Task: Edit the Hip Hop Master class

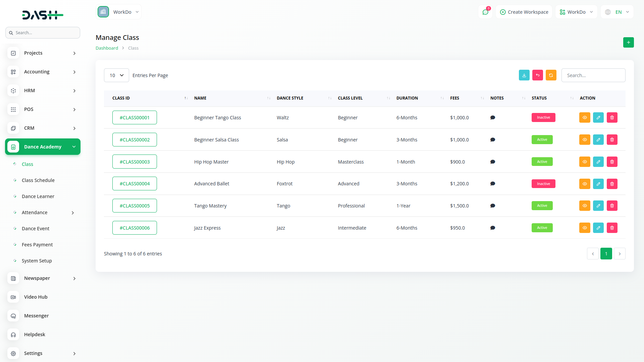Action: (598, 162)
